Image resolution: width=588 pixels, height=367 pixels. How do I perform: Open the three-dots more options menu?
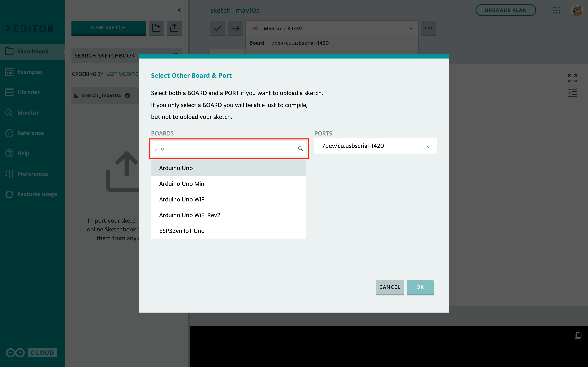tap(428, 28)
